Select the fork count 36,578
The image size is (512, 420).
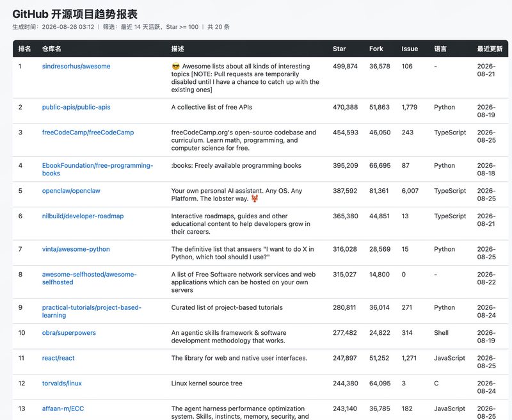380,67
